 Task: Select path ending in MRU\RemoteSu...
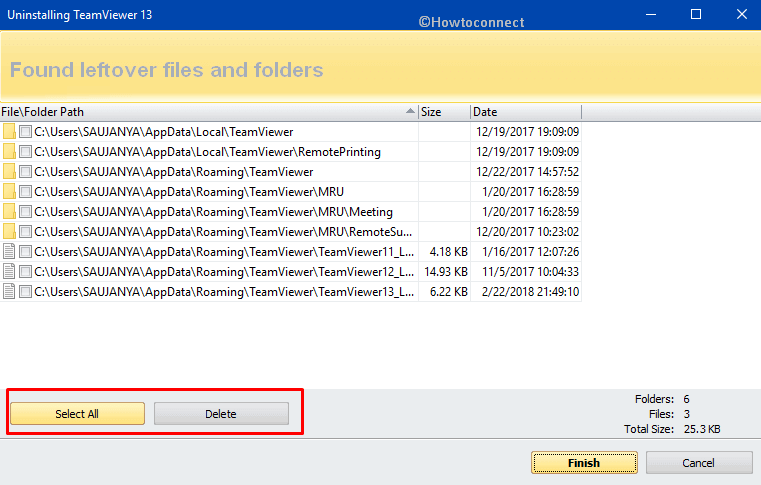(223, 232)
